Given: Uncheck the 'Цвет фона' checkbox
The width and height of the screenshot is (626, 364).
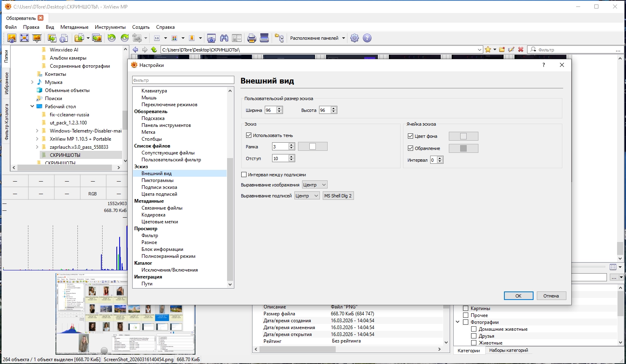Looking at the screenshot, I should coord(410,136).
